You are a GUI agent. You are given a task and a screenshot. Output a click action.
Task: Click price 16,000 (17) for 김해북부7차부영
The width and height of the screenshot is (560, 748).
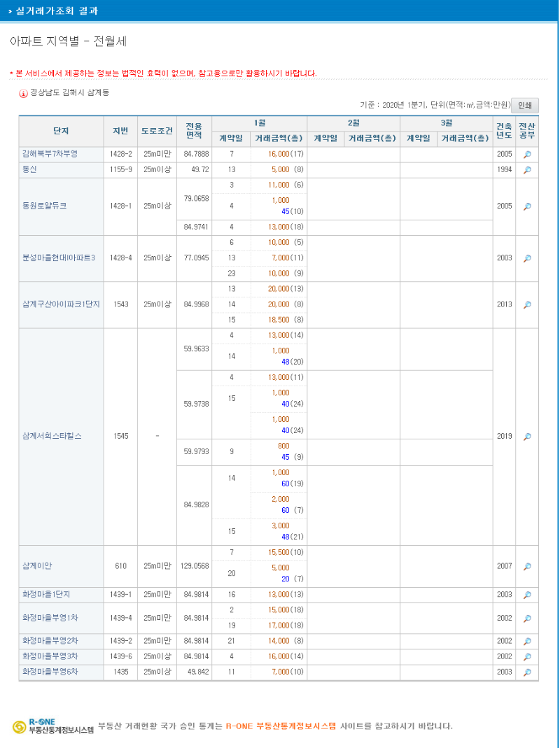pyautogui.click(x=286, y=154)
